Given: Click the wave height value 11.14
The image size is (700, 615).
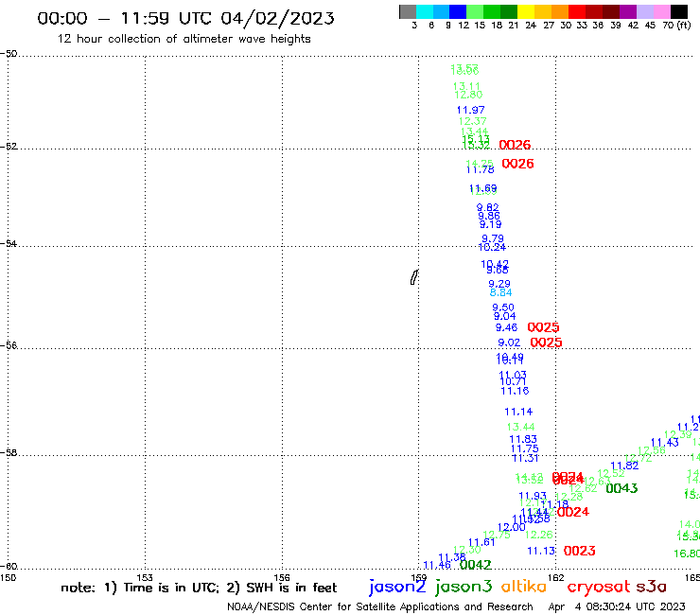Looking at the screenshot, I should pos(518,412).
